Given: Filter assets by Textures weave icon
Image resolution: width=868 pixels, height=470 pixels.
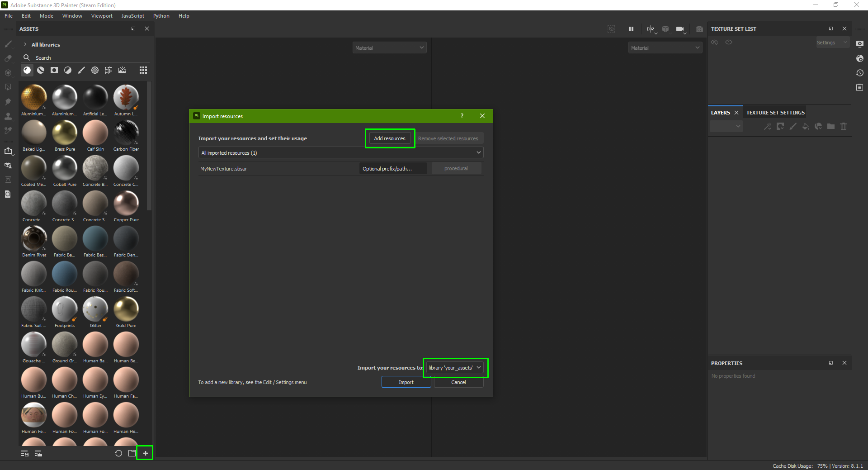Looking at the screenshot, I should [108, 70].
